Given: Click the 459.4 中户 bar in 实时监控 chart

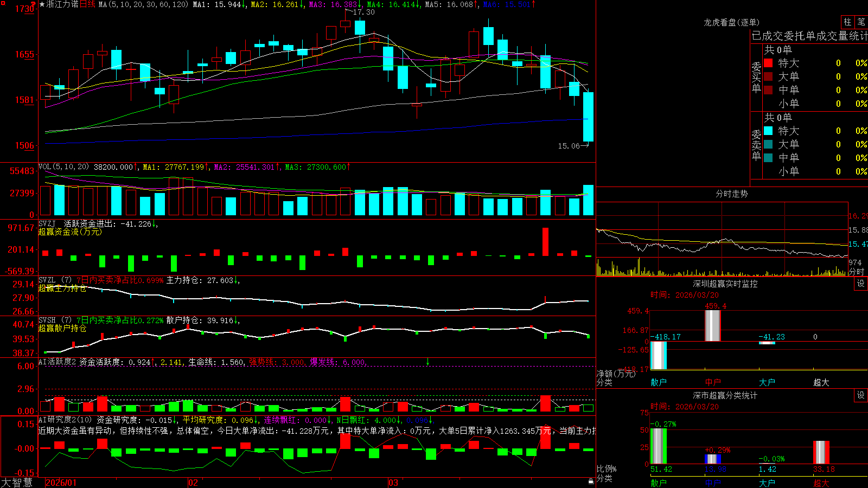Looking at the screenshot, I should coord(713,325).
